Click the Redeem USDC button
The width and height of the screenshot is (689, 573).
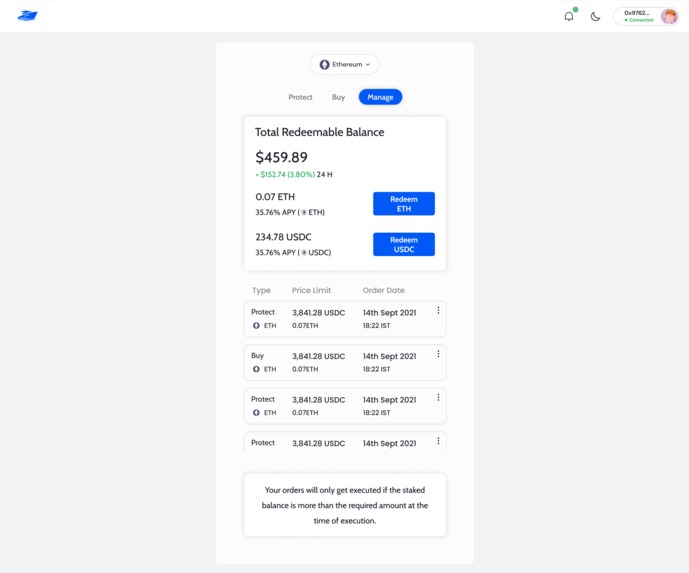tap(404, 244)
